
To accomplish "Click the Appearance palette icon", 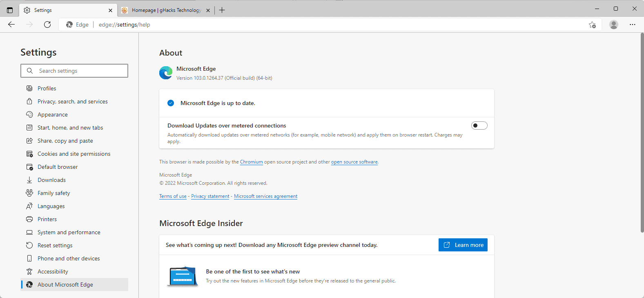I will tap(29, 114).
